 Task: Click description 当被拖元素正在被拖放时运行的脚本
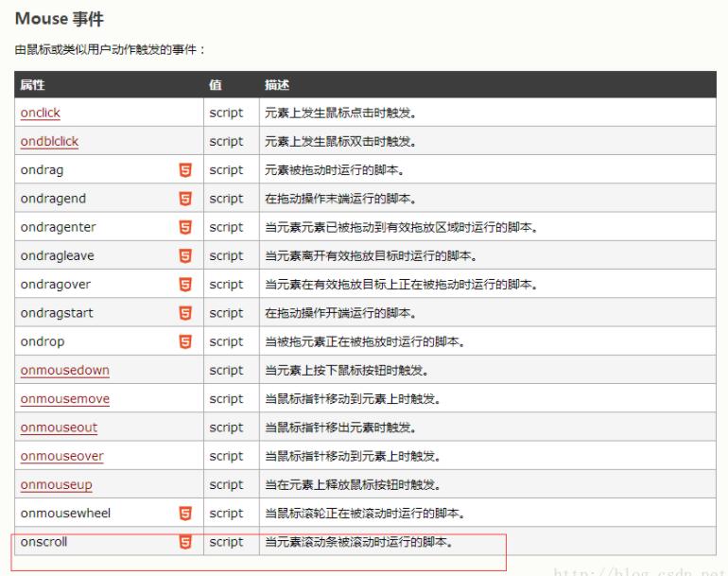point(364,341)
